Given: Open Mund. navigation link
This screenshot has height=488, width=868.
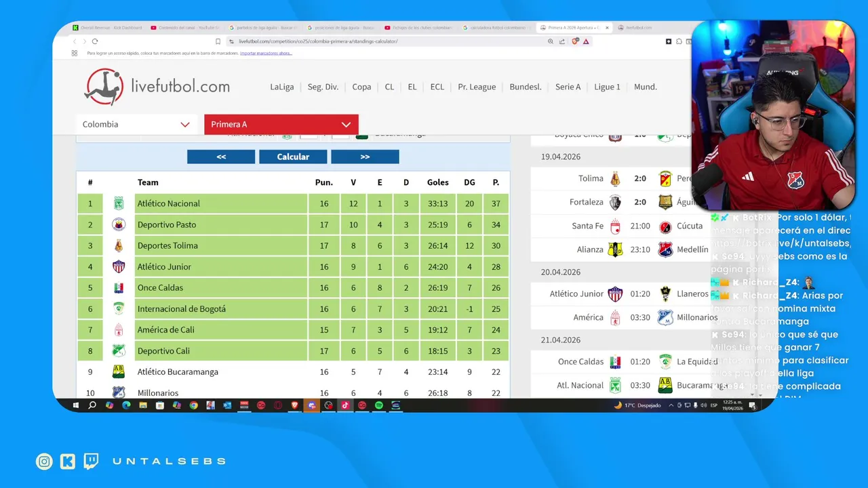Looking at the screenshot, I should [646, 87].
